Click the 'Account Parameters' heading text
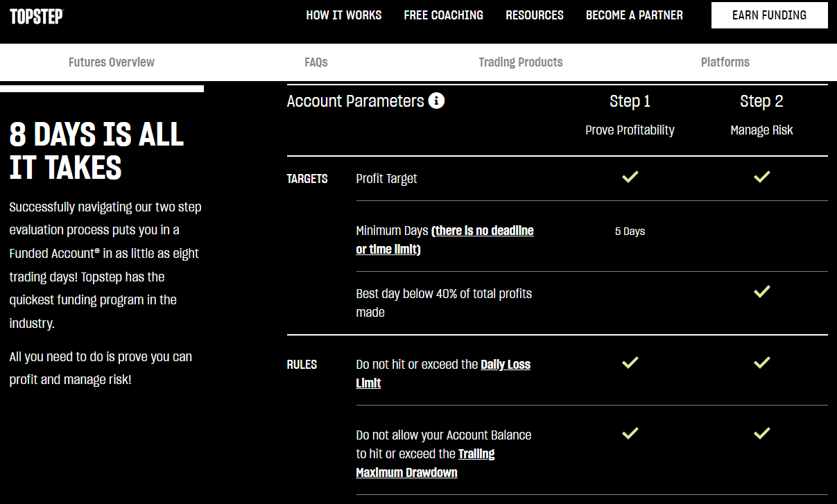The image size is (837, 504). click(355, 101)
